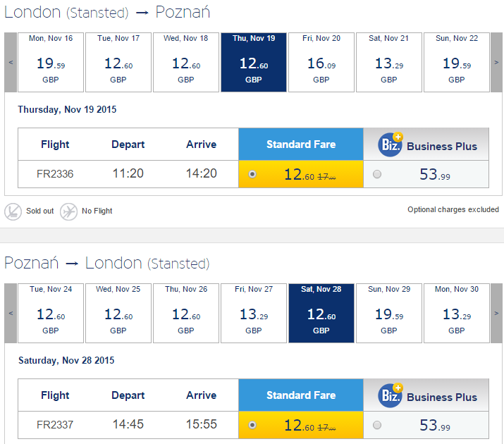Click the Biz Business Plus icon for outbound flight
The height and width of the screenshot is (444, 504).
coord(390,144)
